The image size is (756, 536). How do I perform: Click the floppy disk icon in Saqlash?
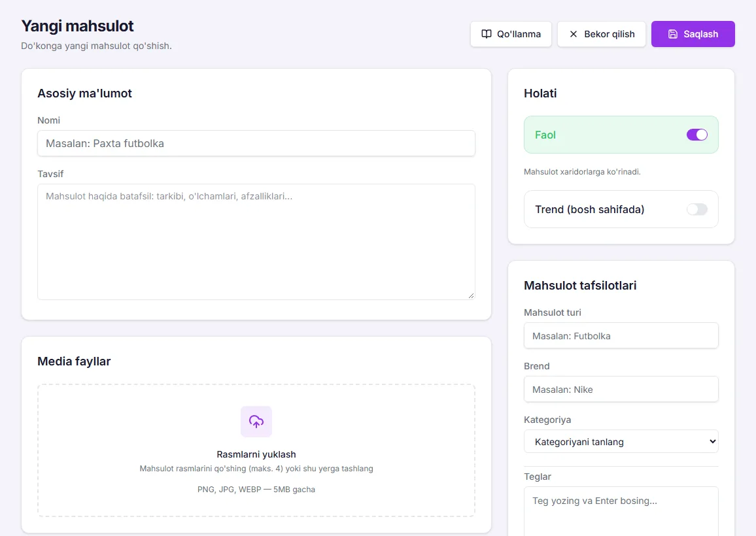[x=672, y=34]
